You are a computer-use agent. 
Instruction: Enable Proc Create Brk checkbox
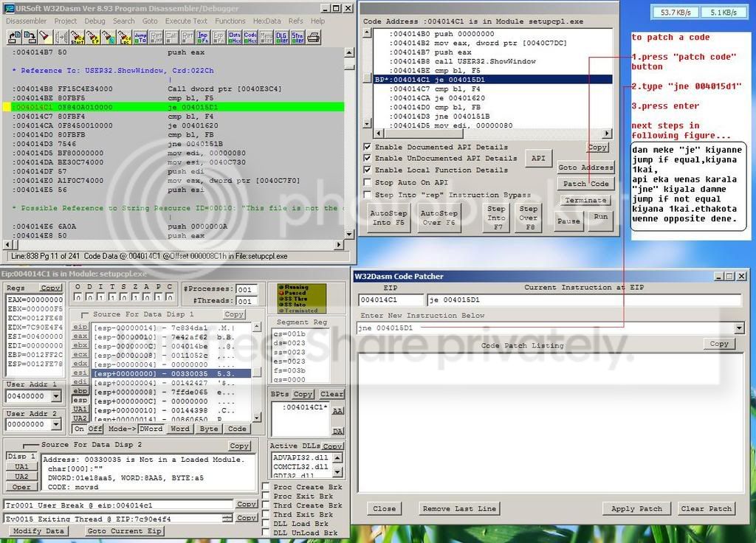pos(266,487)
